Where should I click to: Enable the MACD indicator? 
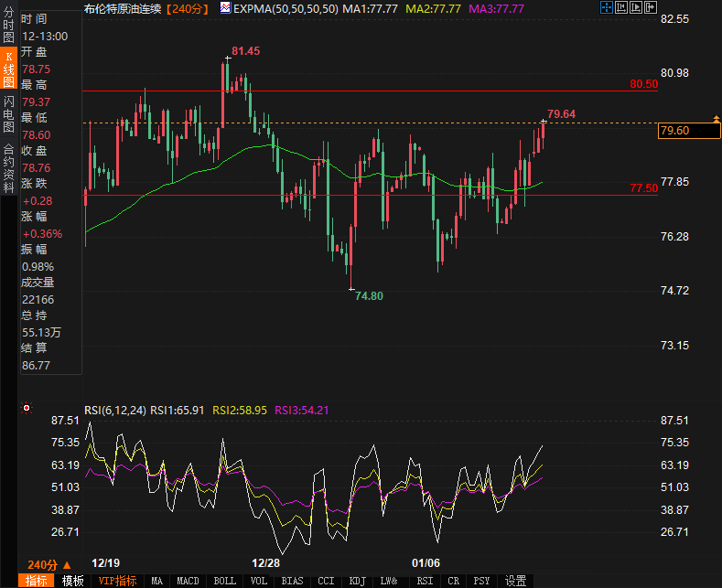coord(188,581)
